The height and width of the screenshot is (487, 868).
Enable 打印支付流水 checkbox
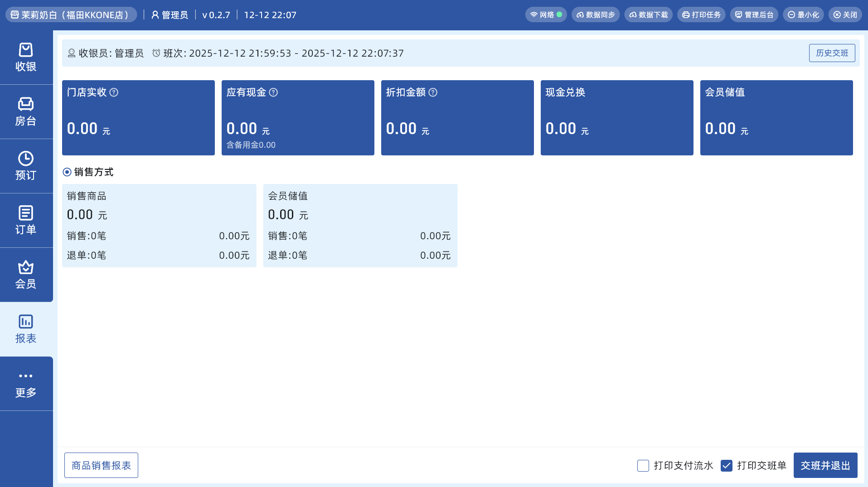click(x=643, y=466)
